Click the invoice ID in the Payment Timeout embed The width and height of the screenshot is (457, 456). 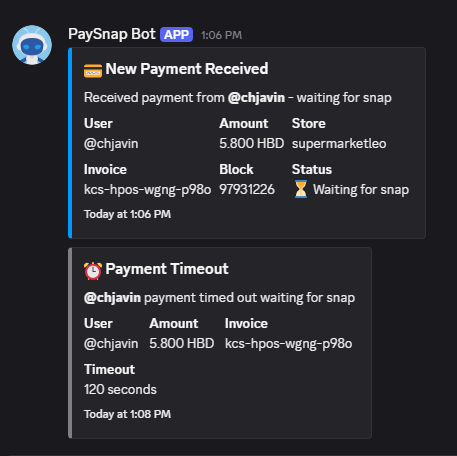[288, 343]
